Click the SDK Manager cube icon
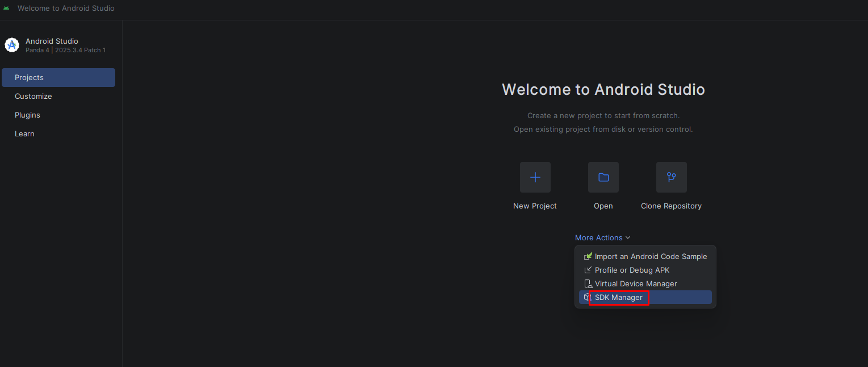868x367 pixels. (x=588, y=297)
